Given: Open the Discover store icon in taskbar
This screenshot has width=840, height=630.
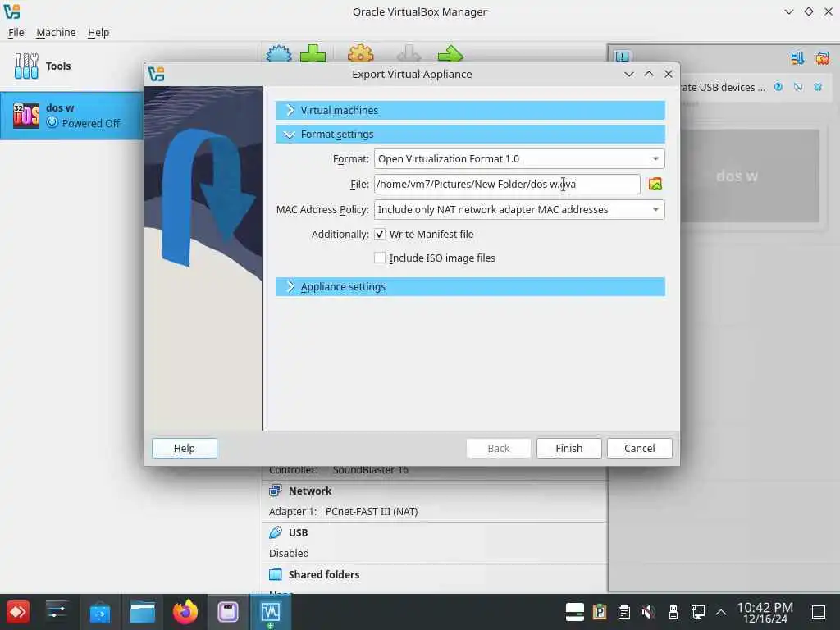Looking at the screenshot, I should (x=99, y=612).
